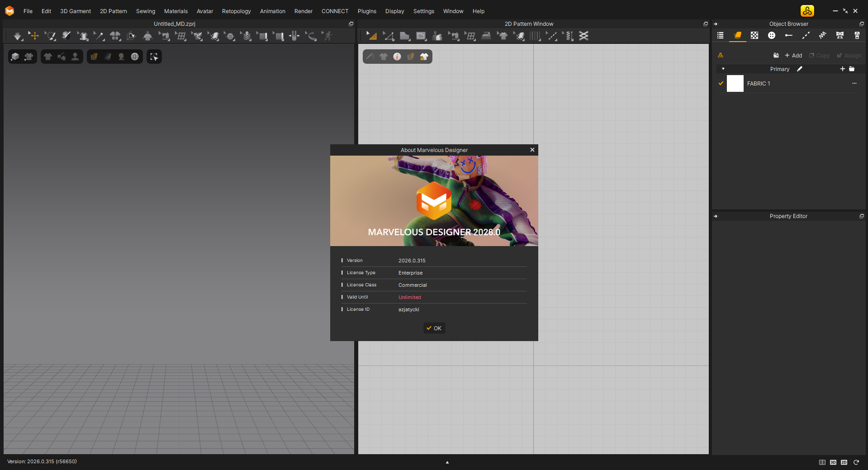868x470 pixels.
Task: Select the measuring tape tool in 3D toolbar
Action: (x=311, y=36)
